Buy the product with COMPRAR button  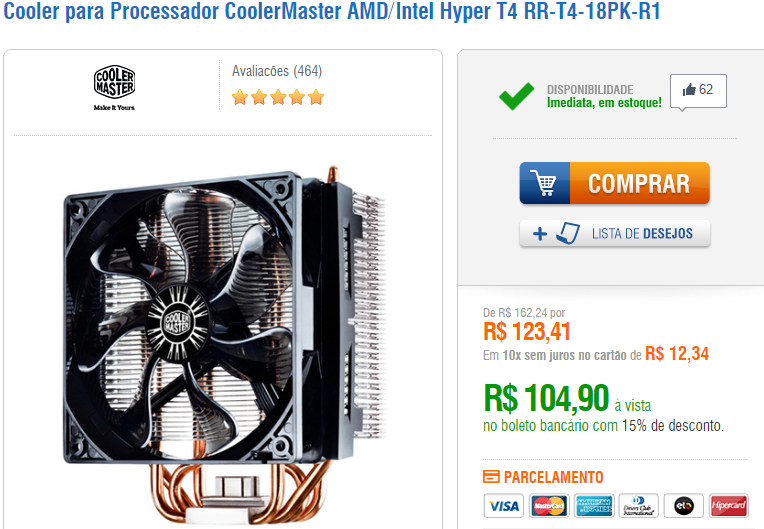click(614, 183)
